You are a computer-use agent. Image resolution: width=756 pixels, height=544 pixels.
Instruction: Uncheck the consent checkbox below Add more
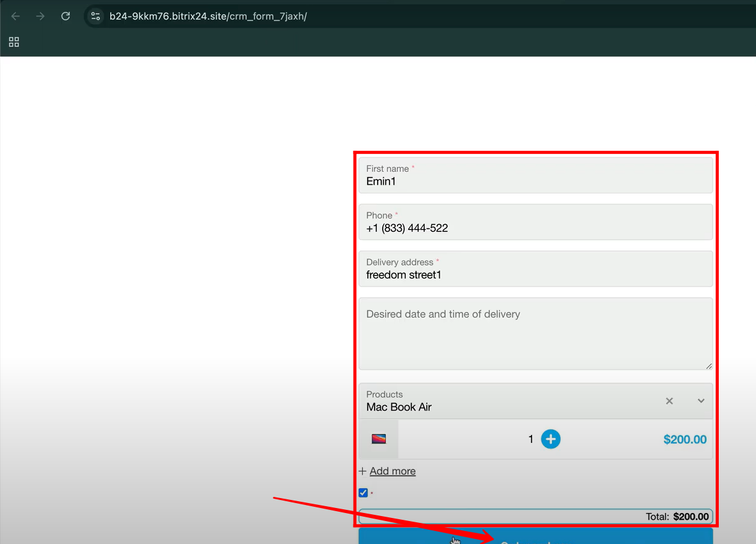pyautogui.click(x=363, y=493)
